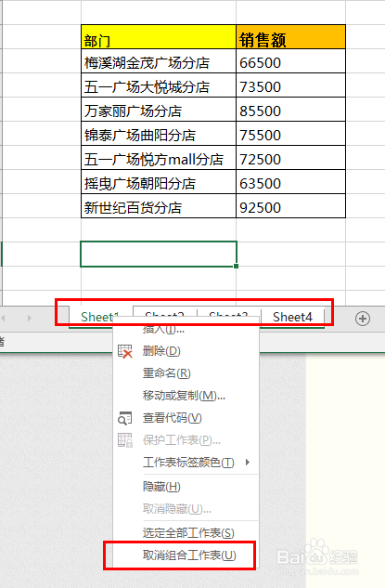Select 查看代码(V) menu entry

(x=186, y=418)
